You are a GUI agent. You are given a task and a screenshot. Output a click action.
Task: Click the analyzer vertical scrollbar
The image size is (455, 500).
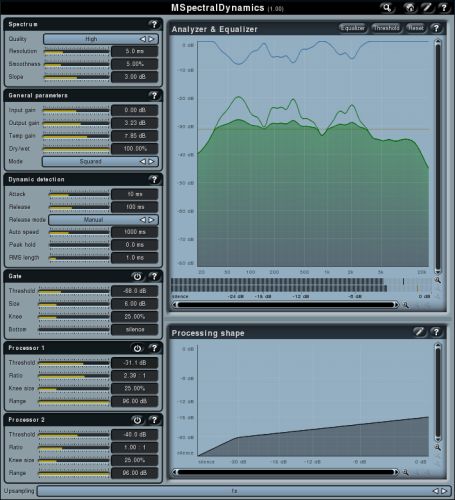438,156
